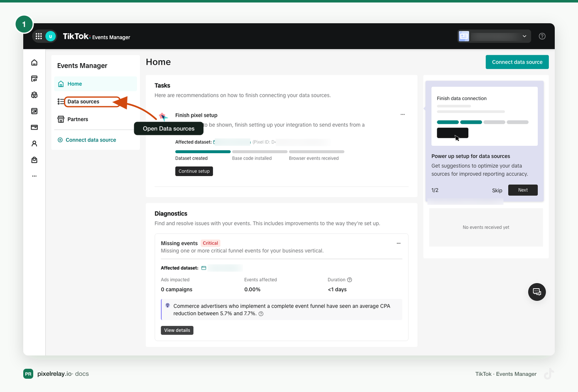Open the card icon in left rail
The height and width of the screenshot is (392, 578).
pyautogui.click(x=34, y=127)
